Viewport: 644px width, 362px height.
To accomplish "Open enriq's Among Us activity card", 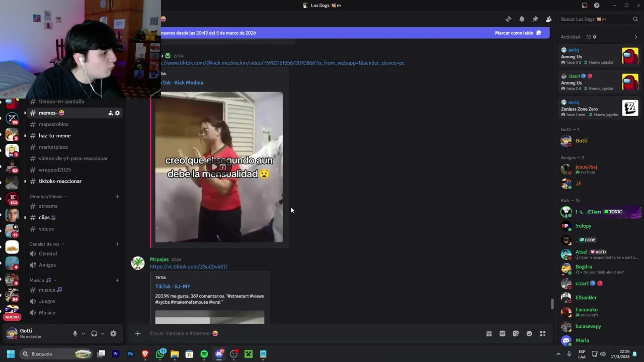I will 599,56.
